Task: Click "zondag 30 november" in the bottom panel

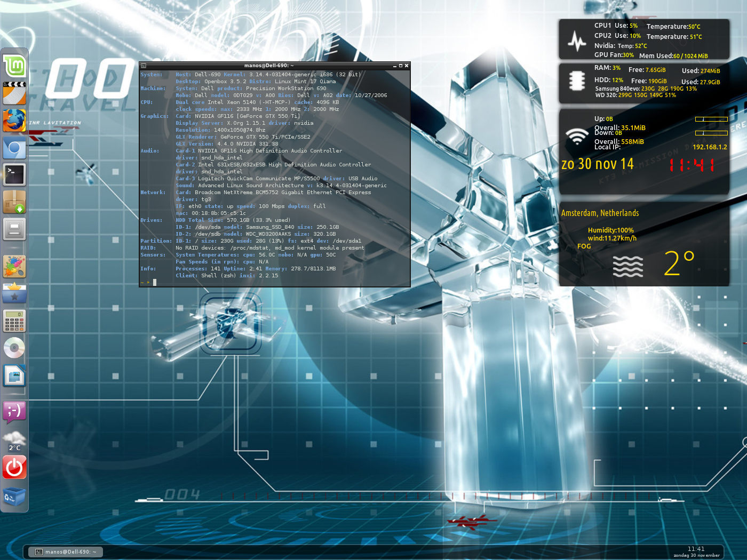Action: click(x=696, y=556)
